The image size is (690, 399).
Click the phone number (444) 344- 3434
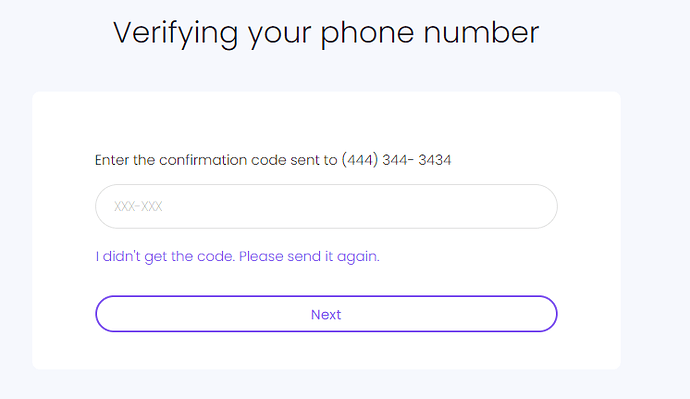(396, 160)
